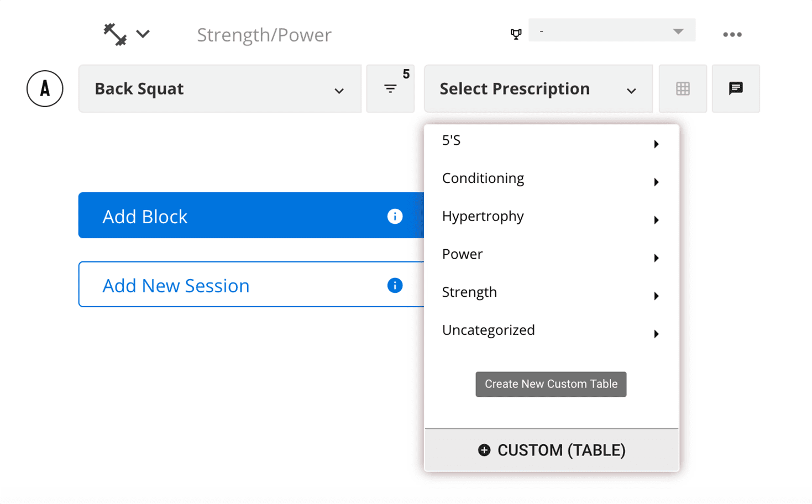The image size is (812, 504).
Task: Click the Add New Session info icon
Action: point(395,285)
